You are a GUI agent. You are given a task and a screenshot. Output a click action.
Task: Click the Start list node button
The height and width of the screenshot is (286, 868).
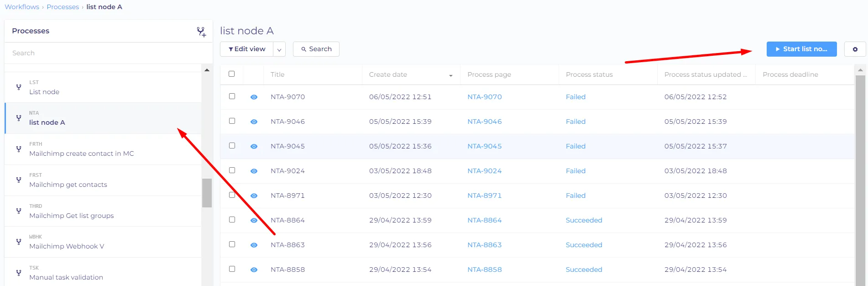click(x=801, y=49)
